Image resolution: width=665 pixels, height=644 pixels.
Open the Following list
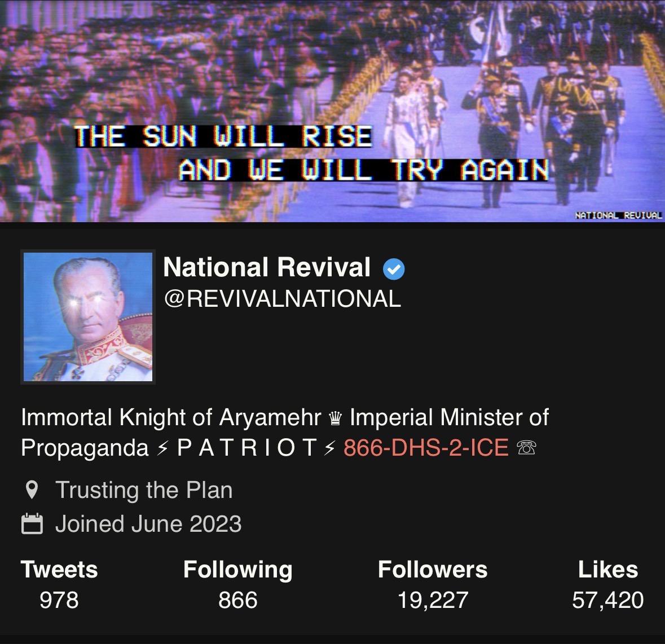coord(238,584)
